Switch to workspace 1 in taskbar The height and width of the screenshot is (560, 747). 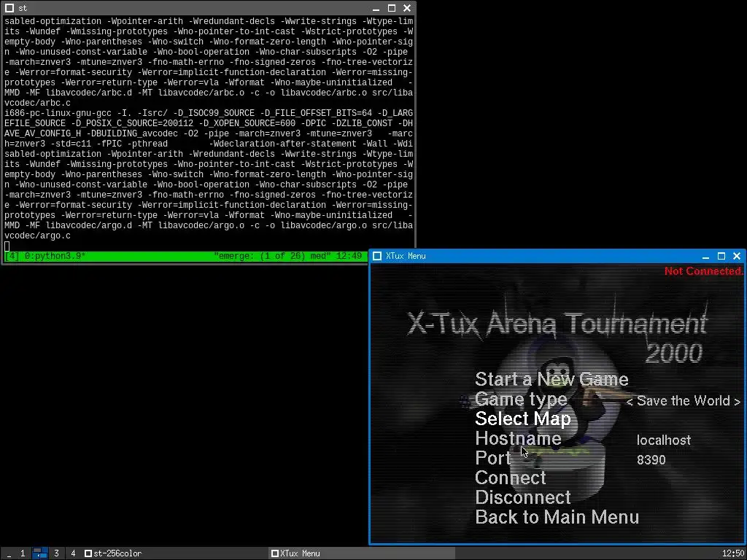[x=23, y=553]
